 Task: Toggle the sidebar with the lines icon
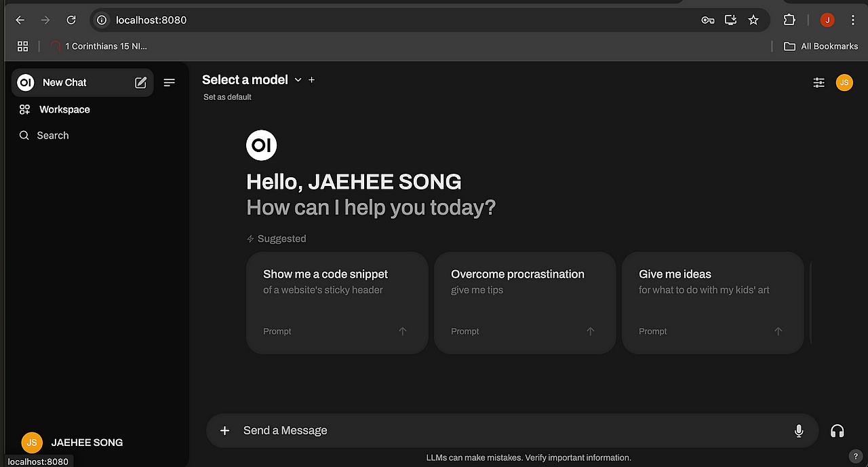click(x=170, y=83)
